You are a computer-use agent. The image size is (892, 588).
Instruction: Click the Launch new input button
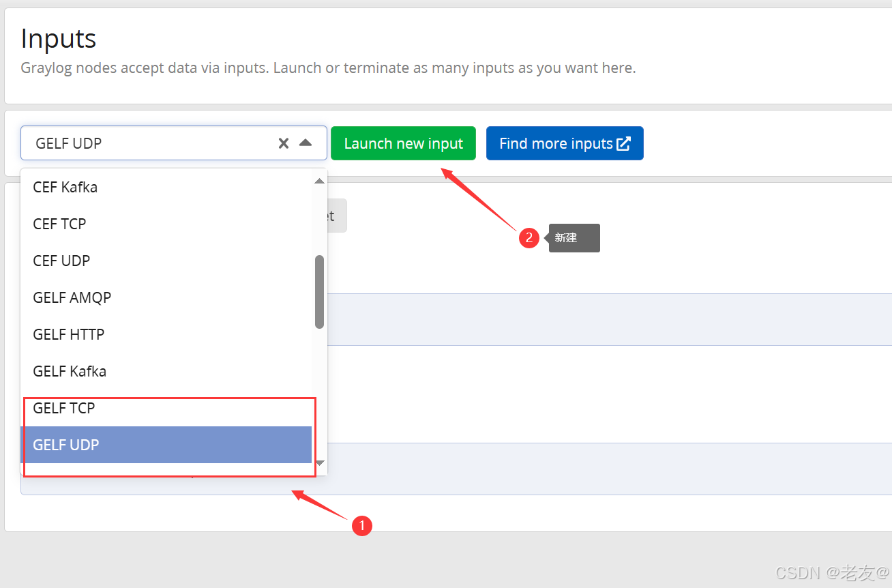click(403, 143)
